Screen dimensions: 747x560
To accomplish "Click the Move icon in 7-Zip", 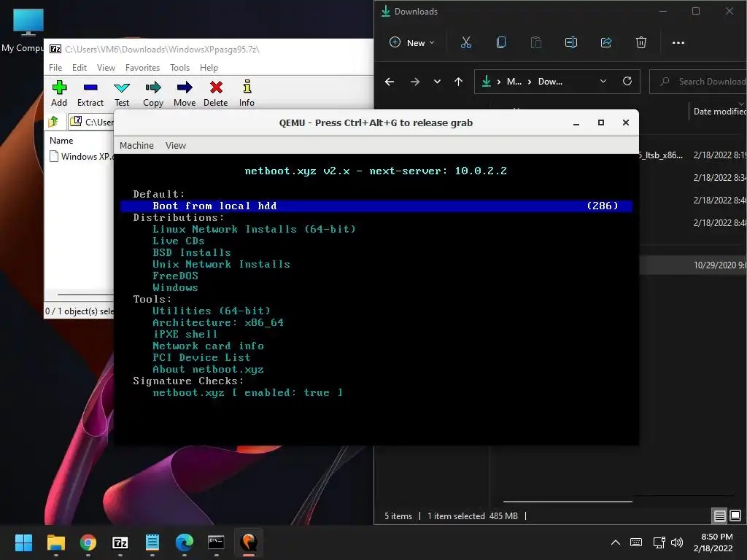I will (185, 93).
